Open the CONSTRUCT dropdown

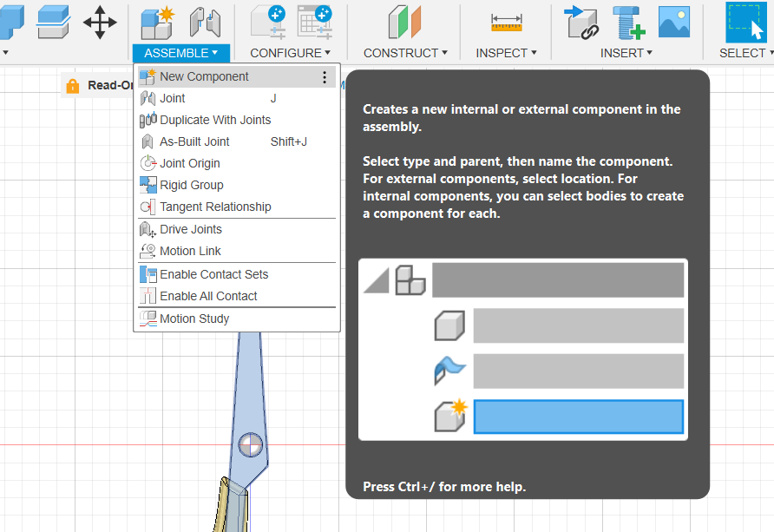pos(405,53)
